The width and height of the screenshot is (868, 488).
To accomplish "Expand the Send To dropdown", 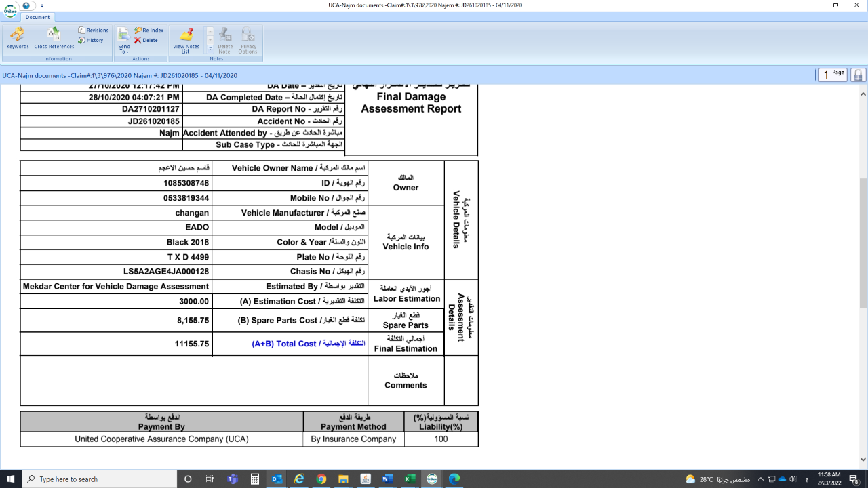I will tap(124, 49).
